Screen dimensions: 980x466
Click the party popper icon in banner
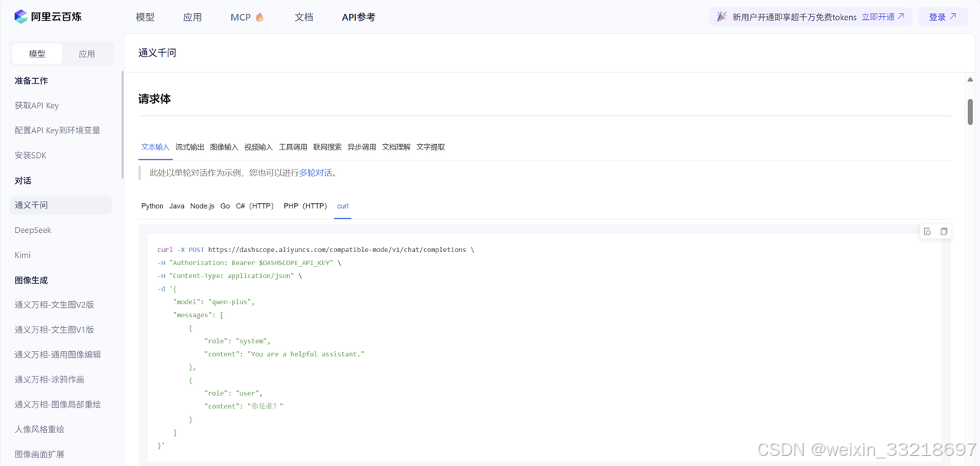[x=721, y=17]
